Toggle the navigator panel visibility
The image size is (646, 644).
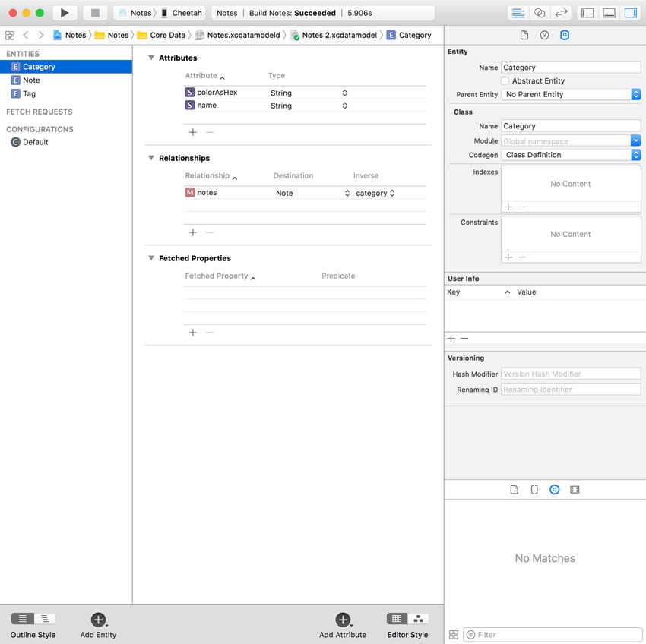click(x=587, y=13)
